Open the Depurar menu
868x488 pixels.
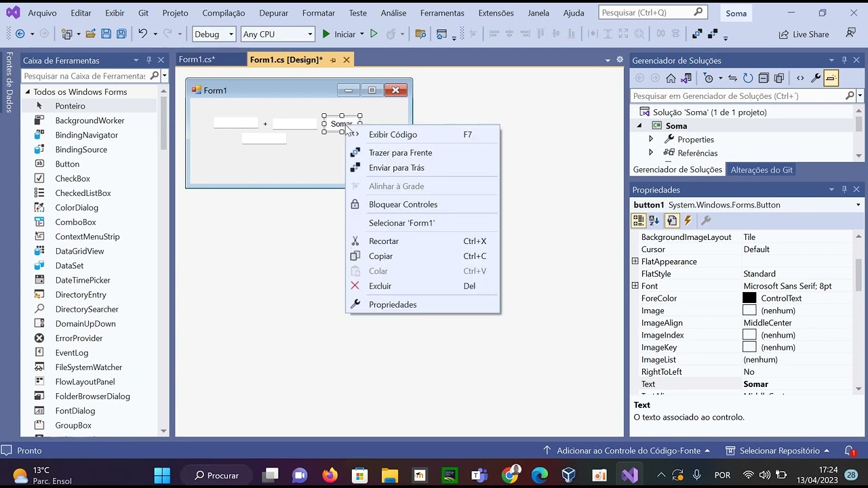click(x=273, y=13)
